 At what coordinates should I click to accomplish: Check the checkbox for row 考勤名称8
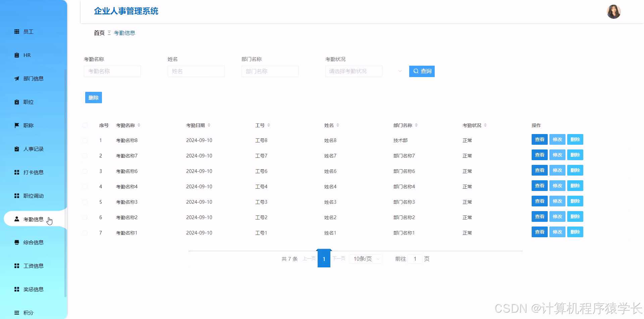(85, 140)
